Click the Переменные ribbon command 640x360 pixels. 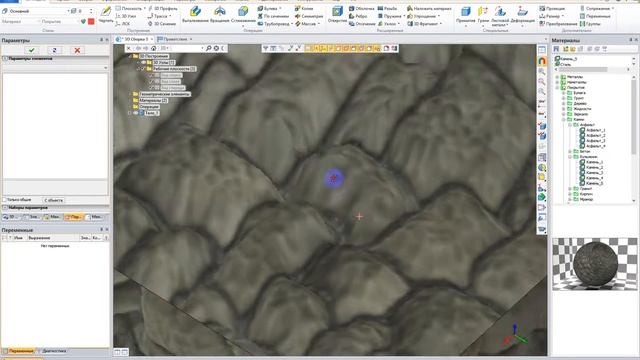click(x=595, y=16)
